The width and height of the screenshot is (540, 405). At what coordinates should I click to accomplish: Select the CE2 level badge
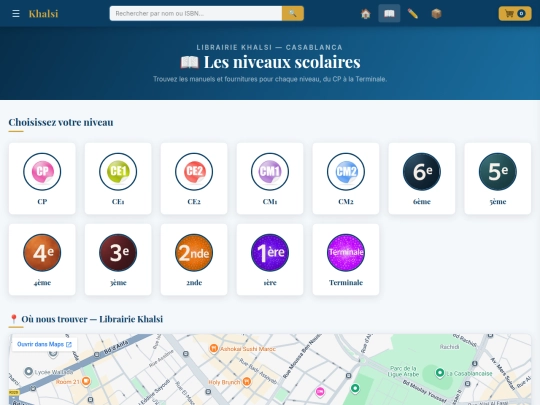194,172
